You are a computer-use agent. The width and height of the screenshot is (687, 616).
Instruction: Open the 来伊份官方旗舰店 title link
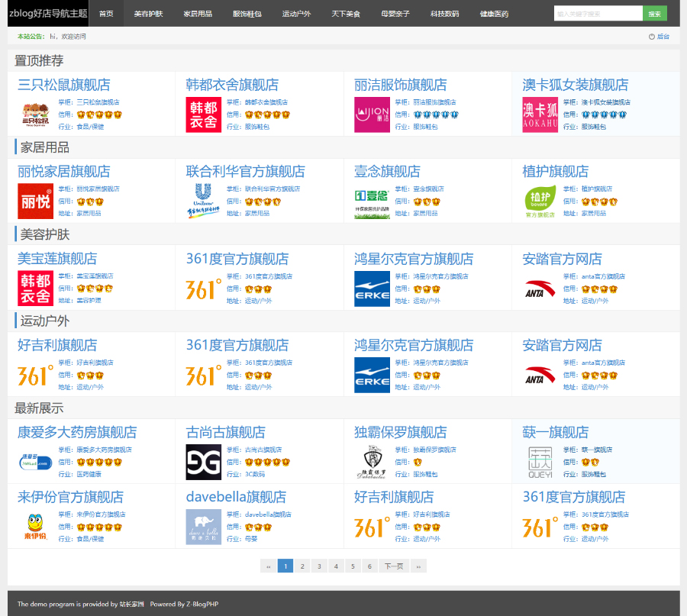pos(70,497)
